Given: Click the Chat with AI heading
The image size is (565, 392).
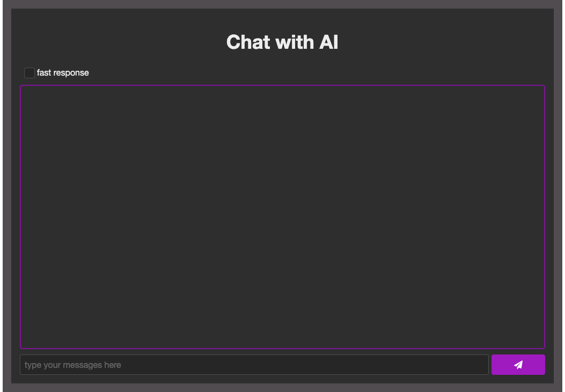Looking at the screenshot, I should [282, 42].
